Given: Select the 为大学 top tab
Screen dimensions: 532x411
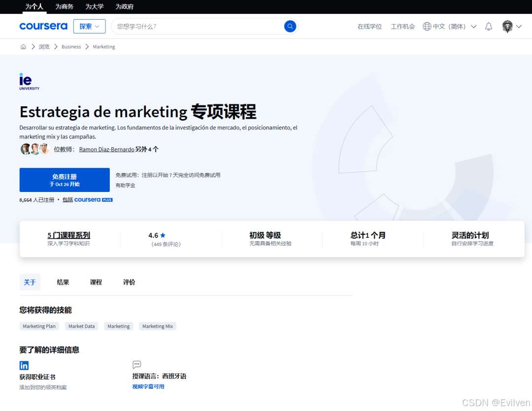Looking at the screenshot, I should tap(94, 6).
